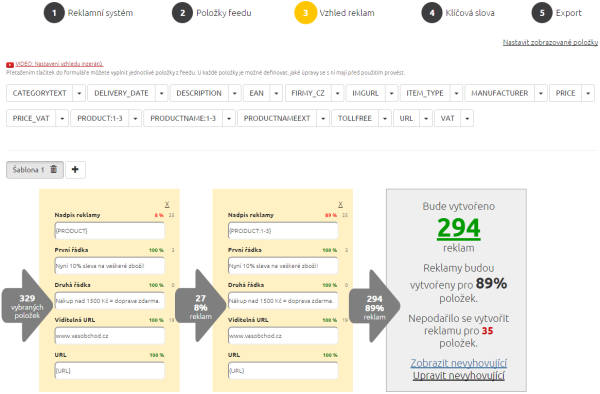
Task: Click the FIRMY_CZ feed button
Action: pyautogui.click(x=308, y=93)
